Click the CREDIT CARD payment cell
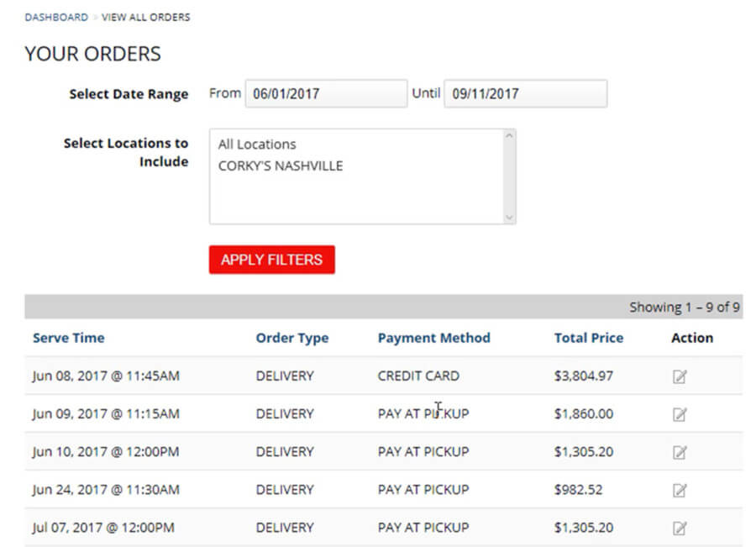The width and height of the screenshot is (756, 547). (418, 376)
